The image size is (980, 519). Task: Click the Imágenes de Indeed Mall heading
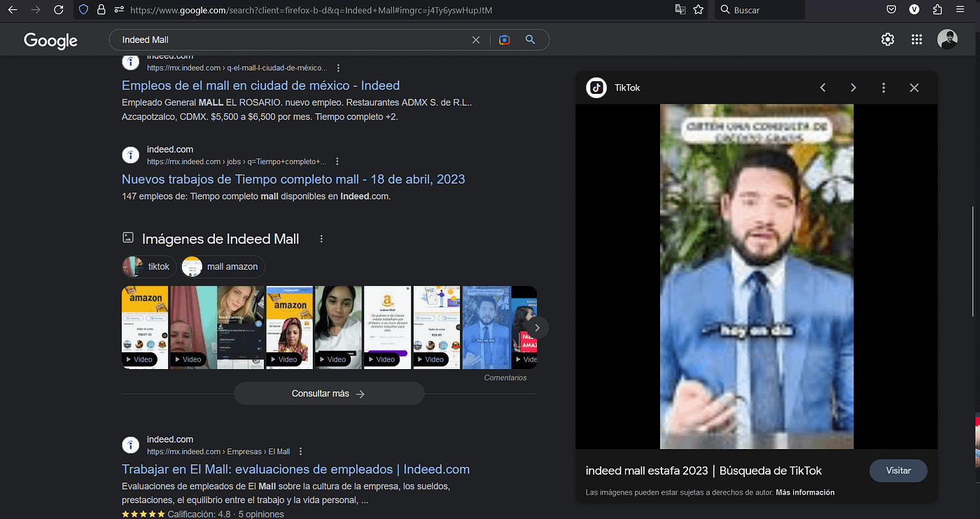click(x=220, y=239)
